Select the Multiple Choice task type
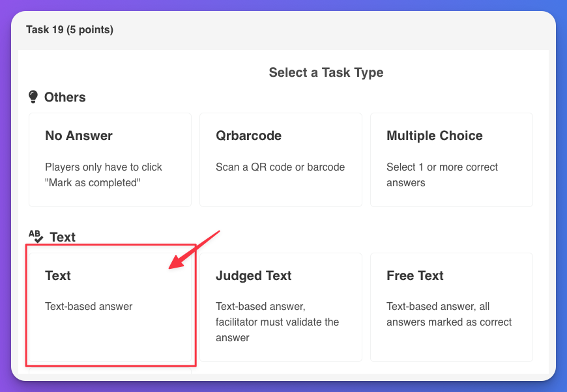This screenshot has height=392, width=567. coord(451,160)
